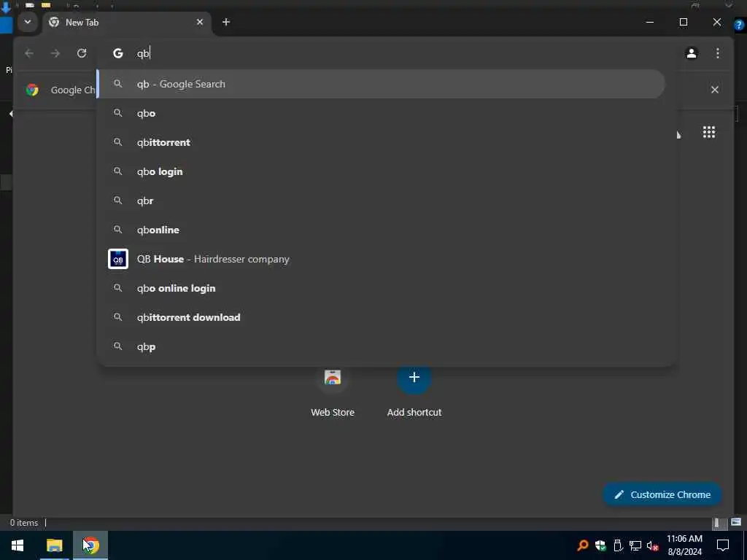Click the address bar containing 'qb'

(x=386, y=53)
